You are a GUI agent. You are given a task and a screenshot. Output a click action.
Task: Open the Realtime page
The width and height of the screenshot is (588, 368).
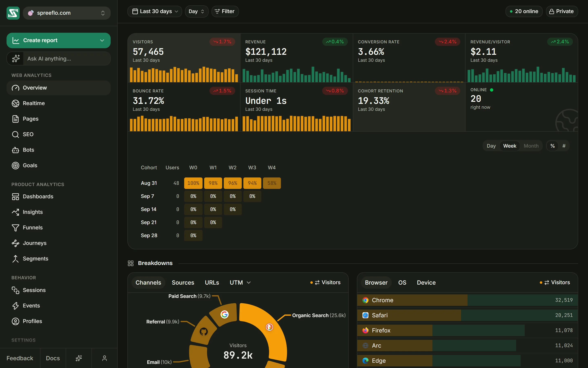pyautogui.click(x=59, y=103)
